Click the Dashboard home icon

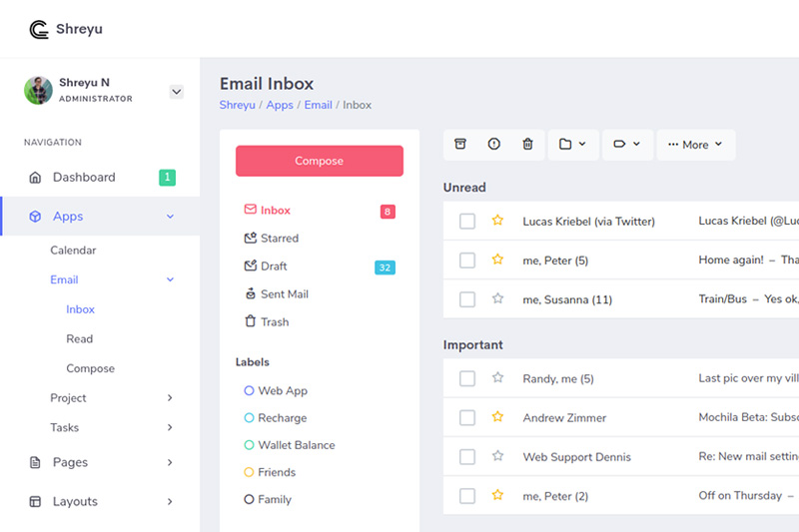coord(35,178)
